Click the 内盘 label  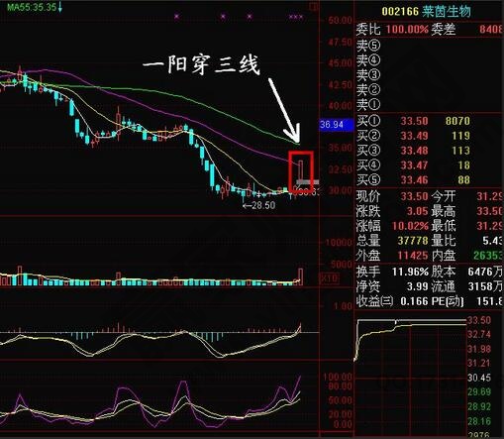(x=444, y=256)
